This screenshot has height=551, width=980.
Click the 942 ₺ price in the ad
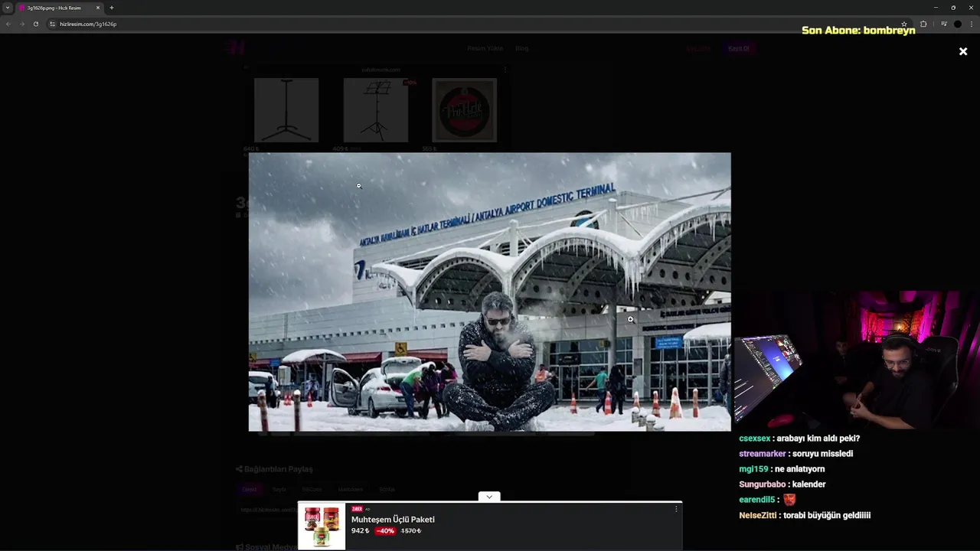pyautogui.click(x=360, y=531)
